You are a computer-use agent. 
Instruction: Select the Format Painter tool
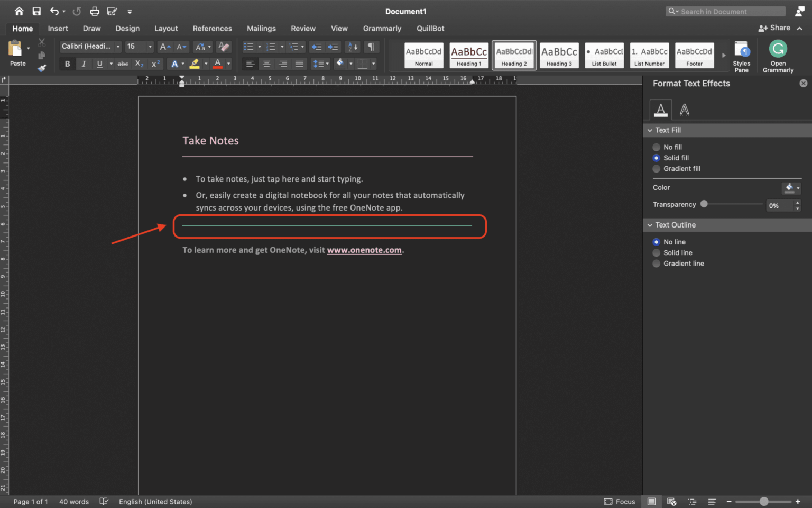[42, 68]
